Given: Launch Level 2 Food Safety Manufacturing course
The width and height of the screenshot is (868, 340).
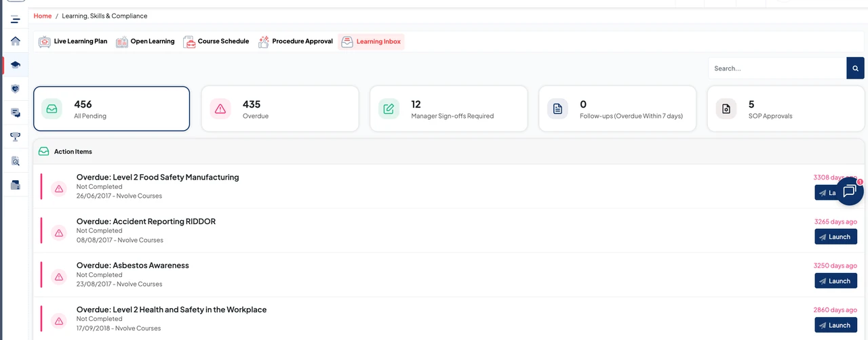Looking at the screenshot, I should [x=825, y=193].
